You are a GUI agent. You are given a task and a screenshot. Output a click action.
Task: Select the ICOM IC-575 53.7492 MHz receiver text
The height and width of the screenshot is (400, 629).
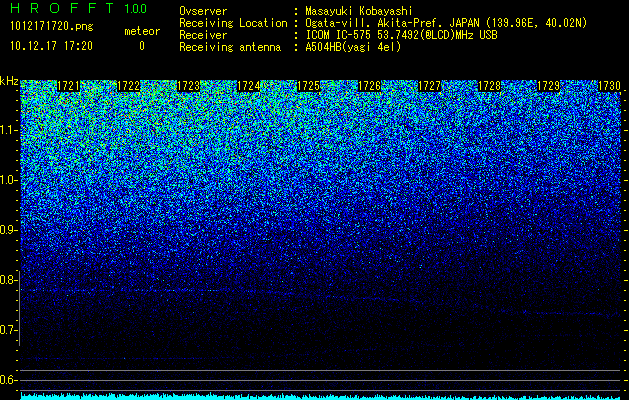point(401,35)
